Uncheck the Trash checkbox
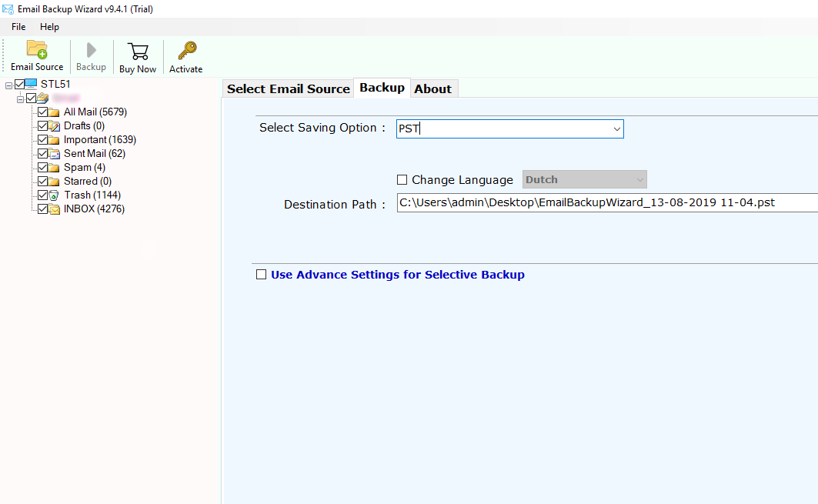This screenshot has height=504, width=818. coord(43,195)
